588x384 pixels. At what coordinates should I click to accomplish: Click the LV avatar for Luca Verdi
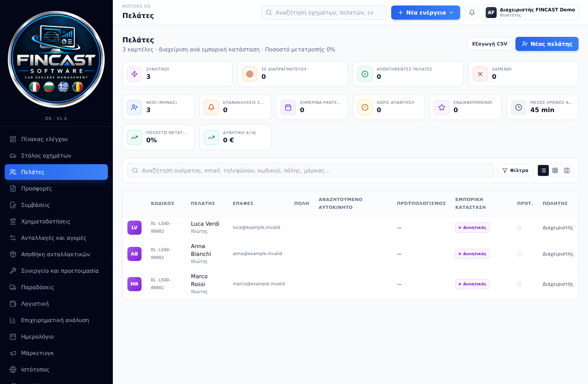pos(134,228)
